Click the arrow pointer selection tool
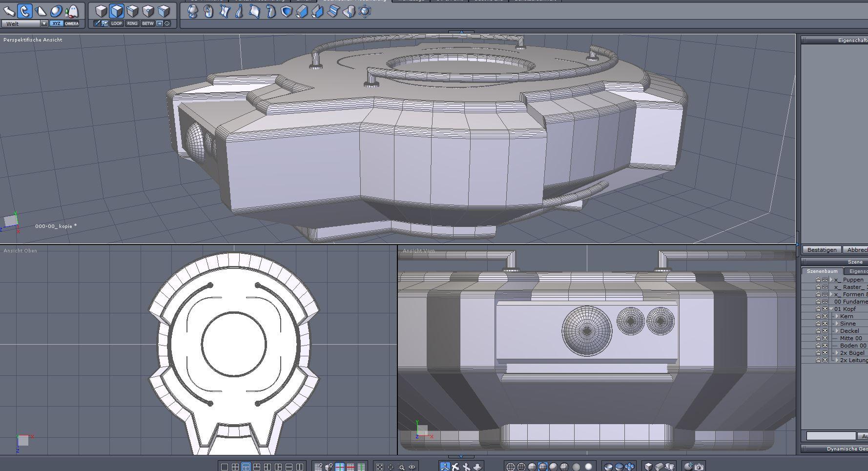This screenshot has height=471, width=868. (x=9, y=11)
